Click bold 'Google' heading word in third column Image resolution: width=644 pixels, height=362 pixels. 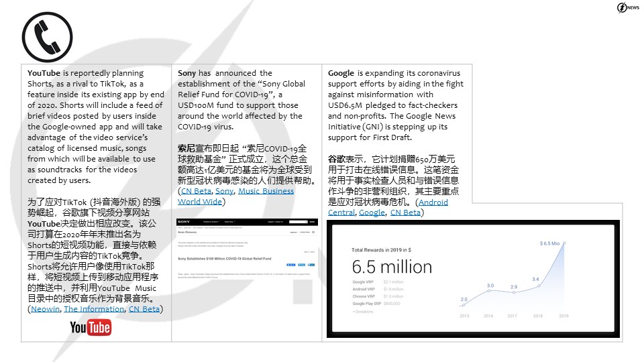coord(341,73)
